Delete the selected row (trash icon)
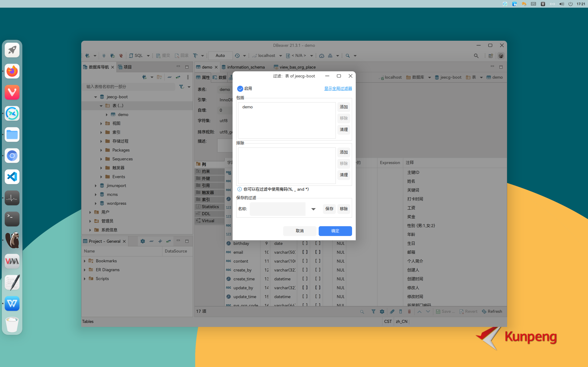This screenshot has width=588, height=367. coord(409,311)
